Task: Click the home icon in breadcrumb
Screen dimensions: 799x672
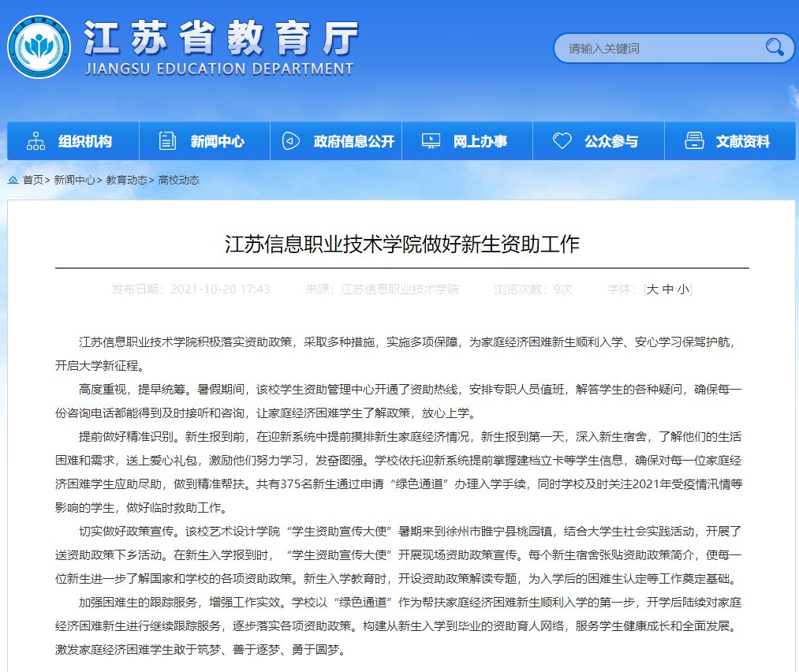Action: pyautogui.click(x=13, y=180)
